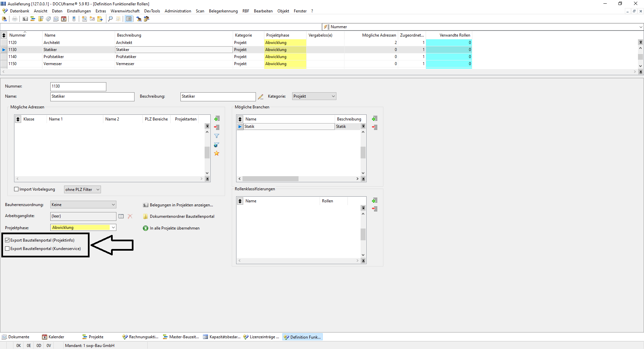Sort by Verwandte Rollen column header
The image size is (644, 349).
pyautogui.click(x=449, y=35)
